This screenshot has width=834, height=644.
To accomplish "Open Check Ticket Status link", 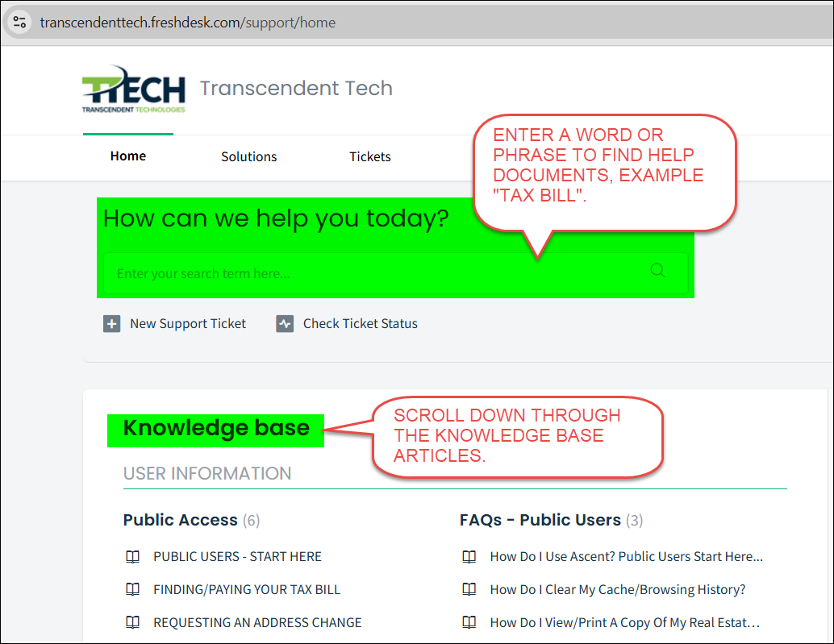I will 360,323.
